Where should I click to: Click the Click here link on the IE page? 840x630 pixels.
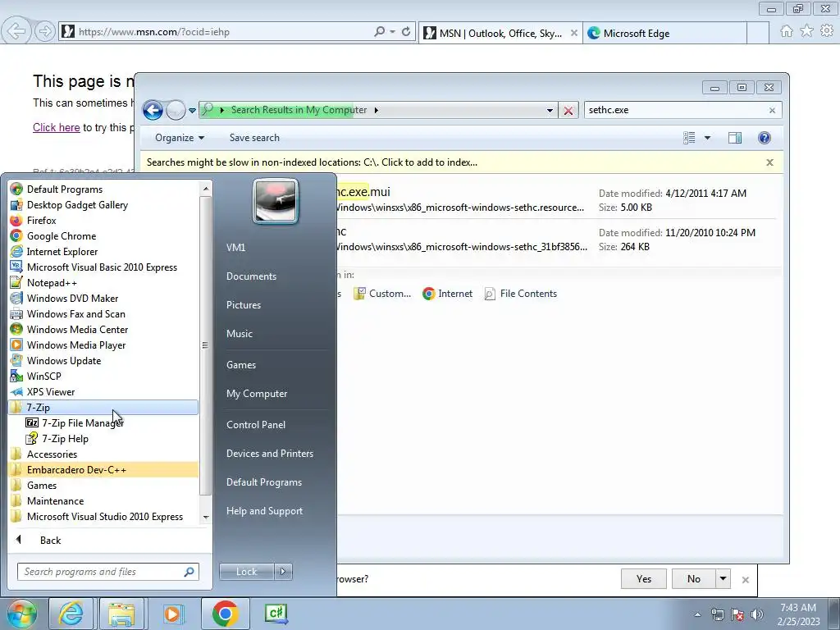(x=57, y=127)
